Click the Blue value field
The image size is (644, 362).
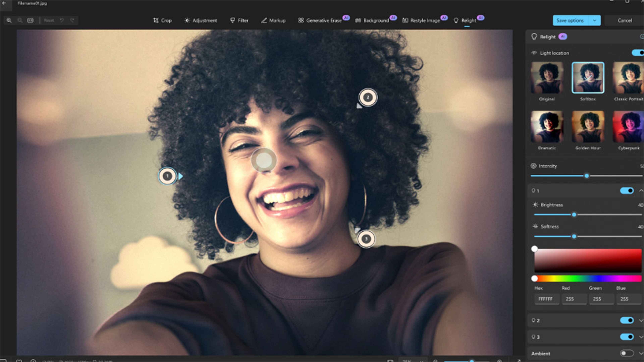629,299
